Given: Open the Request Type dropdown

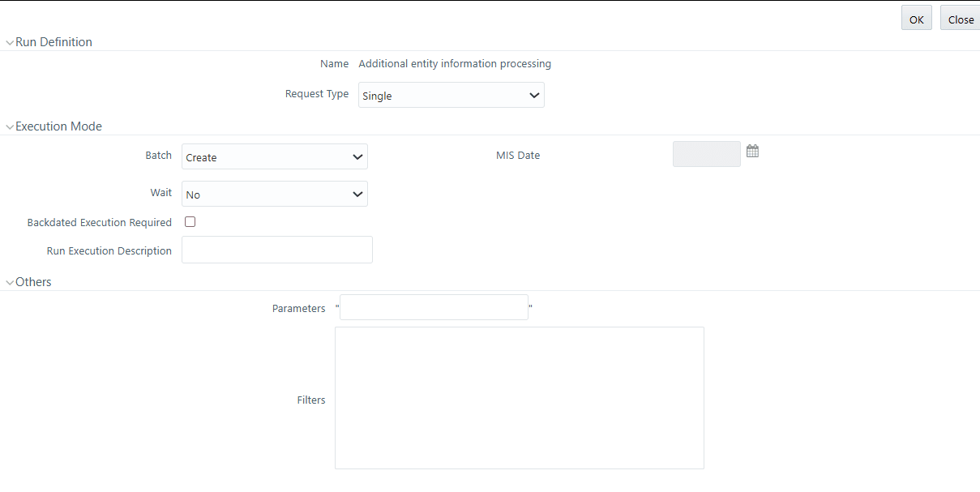Looking at the screenshot, I should (451, 95).
